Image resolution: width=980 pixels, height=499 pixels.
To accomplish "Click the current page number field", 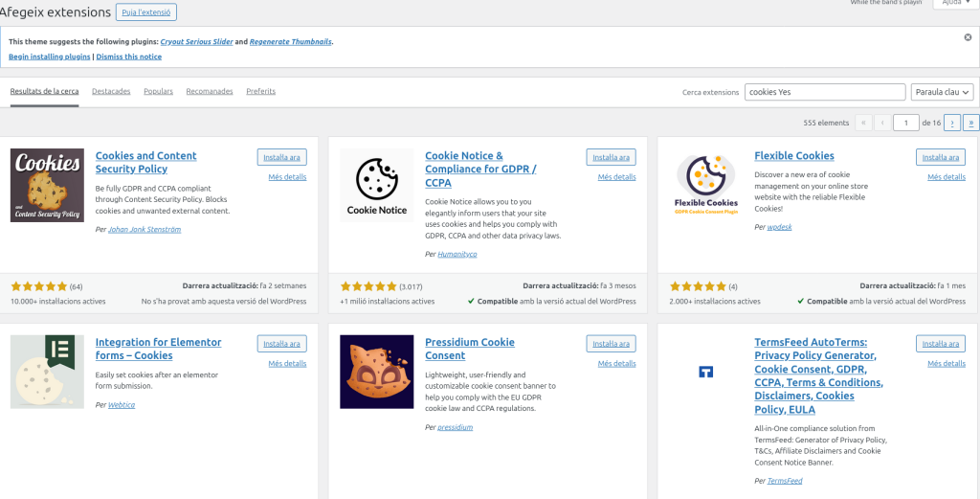I will pyautogui.click(x=905, y=123).
